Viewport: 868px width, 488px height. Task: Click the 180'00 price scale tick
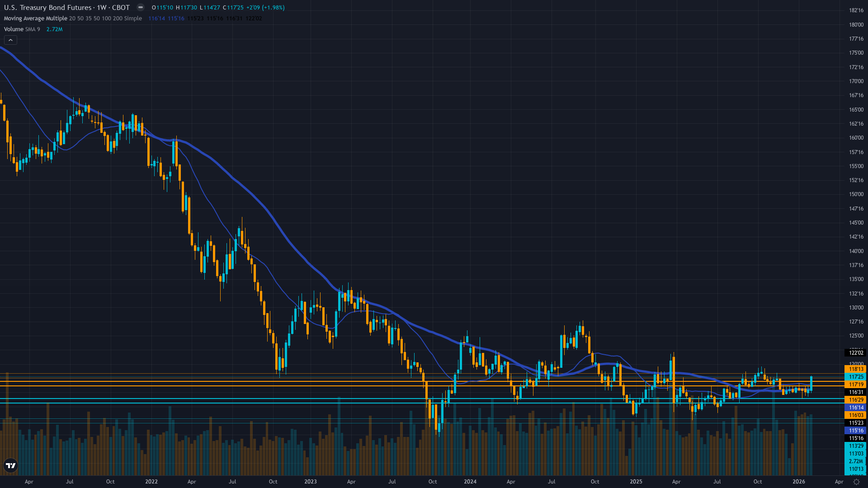click(x=856, y=25)
